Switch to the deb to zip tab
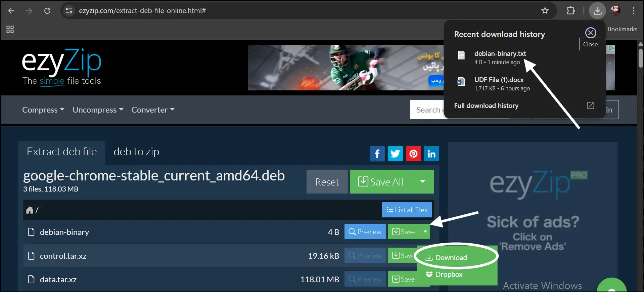The height and width of the screenshot is (292, 644). [x=136, y=152]
